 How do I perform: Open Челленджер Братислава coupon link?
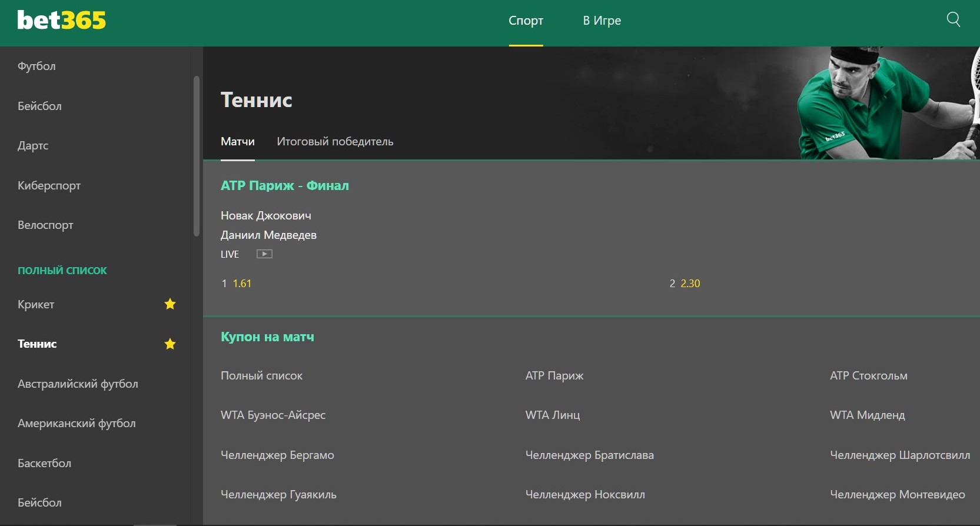590,455
